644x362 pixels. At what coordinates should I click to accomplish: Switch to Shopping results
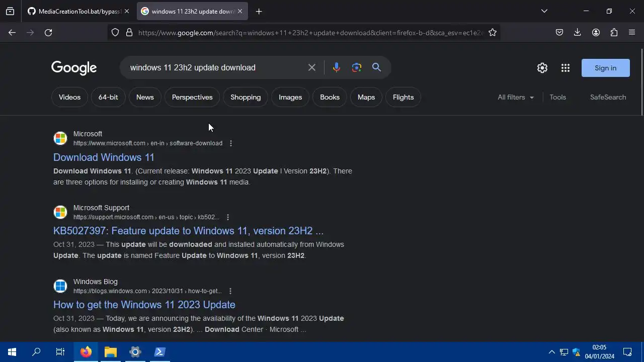[x=246, y=97]
